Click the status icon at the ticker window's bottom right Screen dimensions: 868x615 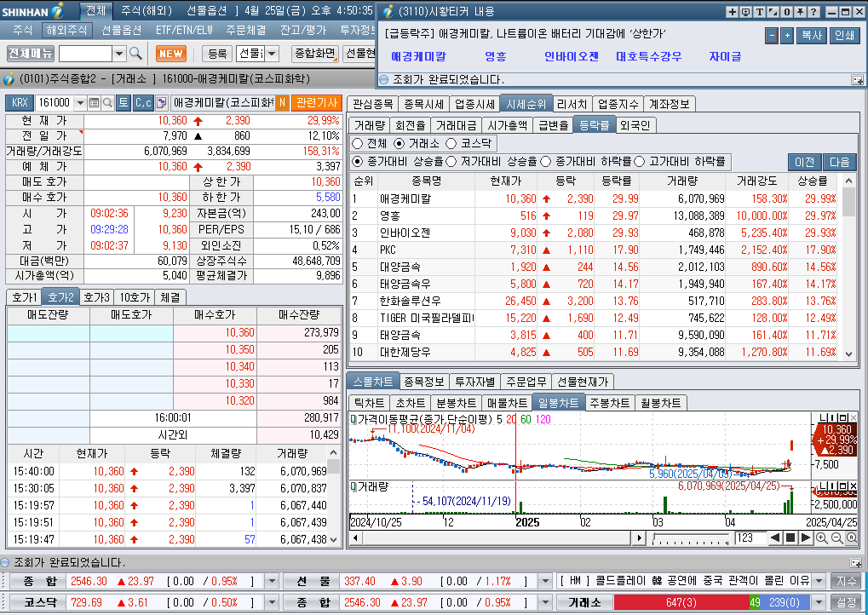coord(857,80)
